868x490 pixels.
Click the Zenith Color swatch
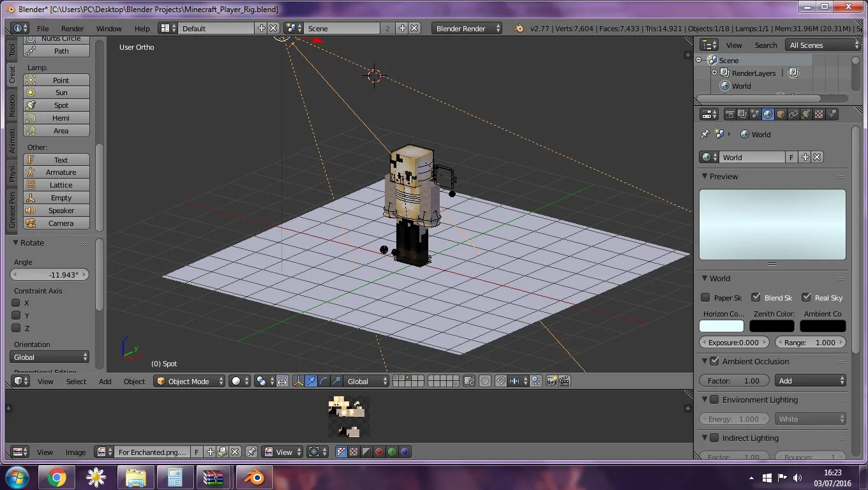tap(772, 326)
